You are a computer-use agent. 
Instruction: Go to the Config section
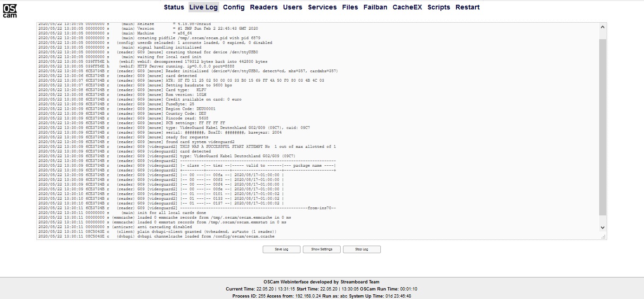(x=234, y=7)
